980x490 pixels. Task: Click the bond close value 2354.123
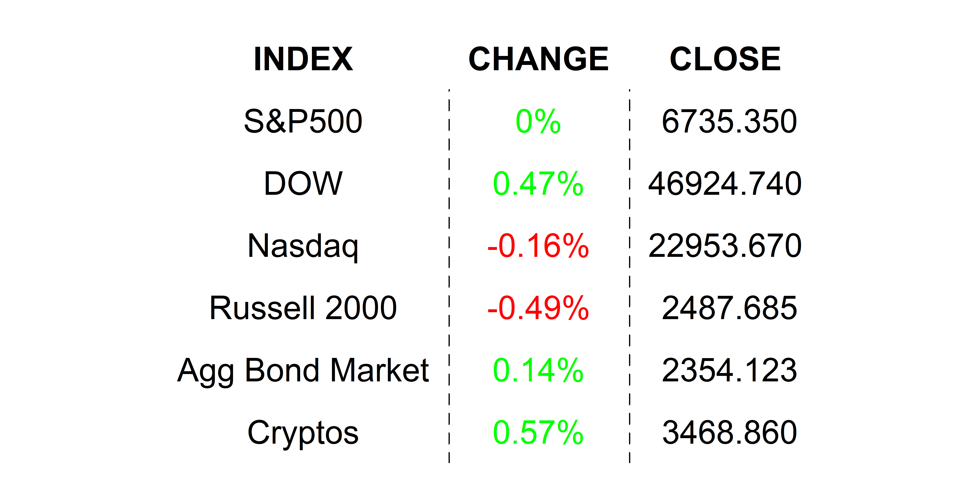(729, 371)
